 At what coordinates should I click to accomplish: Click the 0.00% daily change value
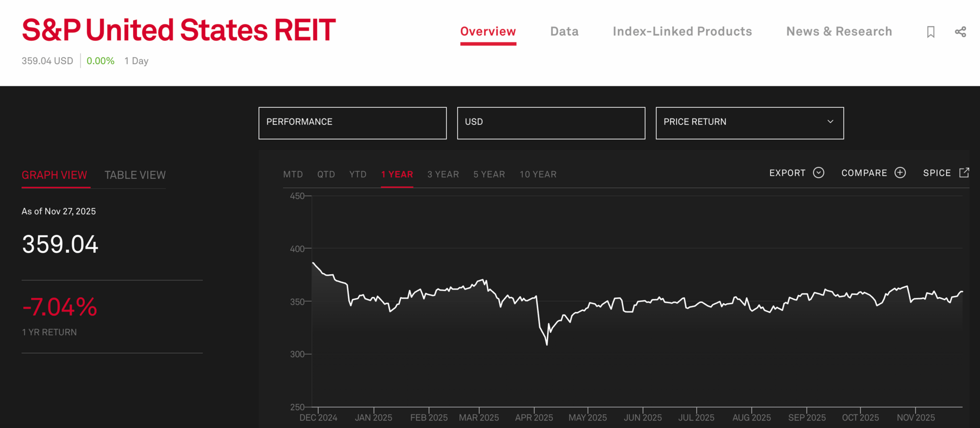101,61
